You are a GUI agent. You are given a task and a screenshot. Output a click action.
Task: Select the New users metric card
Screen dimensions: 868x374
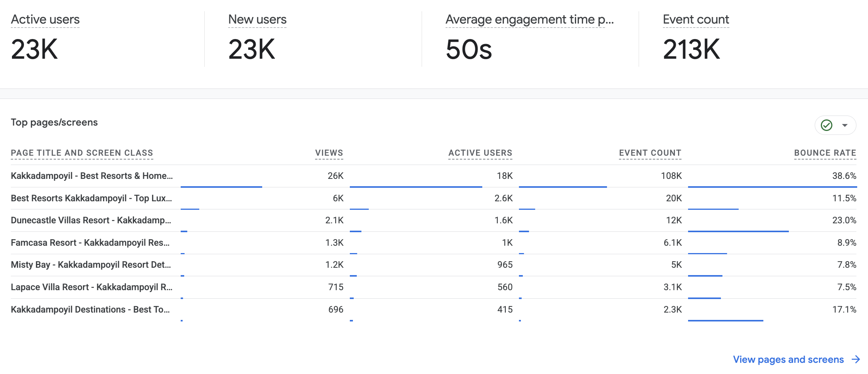pos(313,39)
